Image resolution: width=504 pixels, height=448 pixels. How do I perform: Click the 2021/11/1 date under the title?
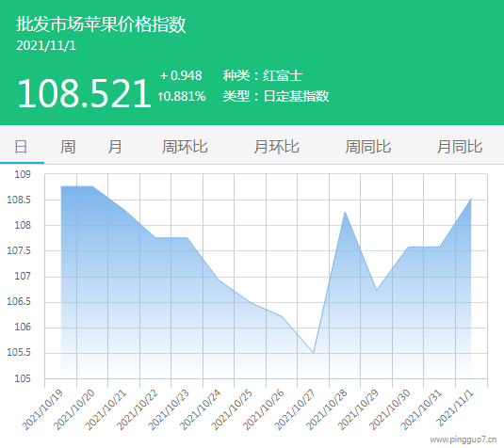[x=46, y=45]
